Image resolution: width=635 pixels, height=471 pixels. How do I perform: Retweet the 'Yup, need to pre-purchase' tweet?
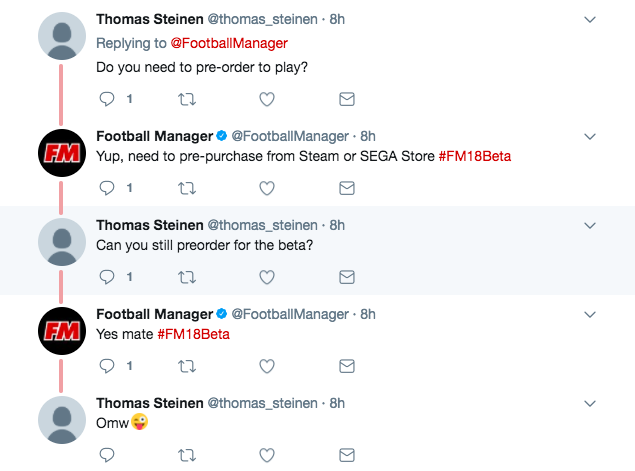pos(187,188)
